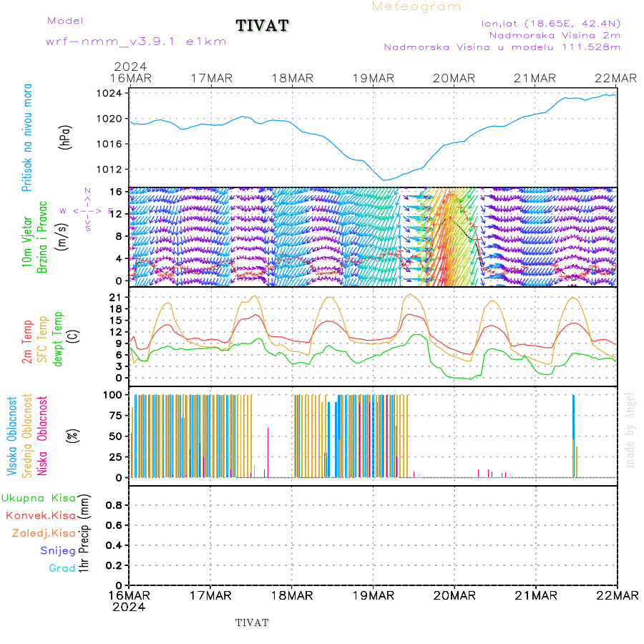Click the orange "Zaledj.Kisa" legend entry

44,534
